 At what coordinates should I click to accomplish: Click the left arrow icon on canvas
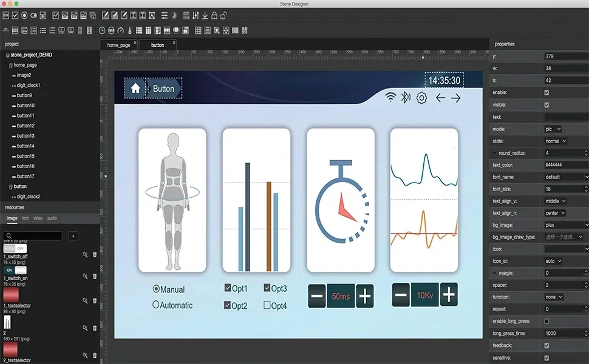click(x=441, y=98)
